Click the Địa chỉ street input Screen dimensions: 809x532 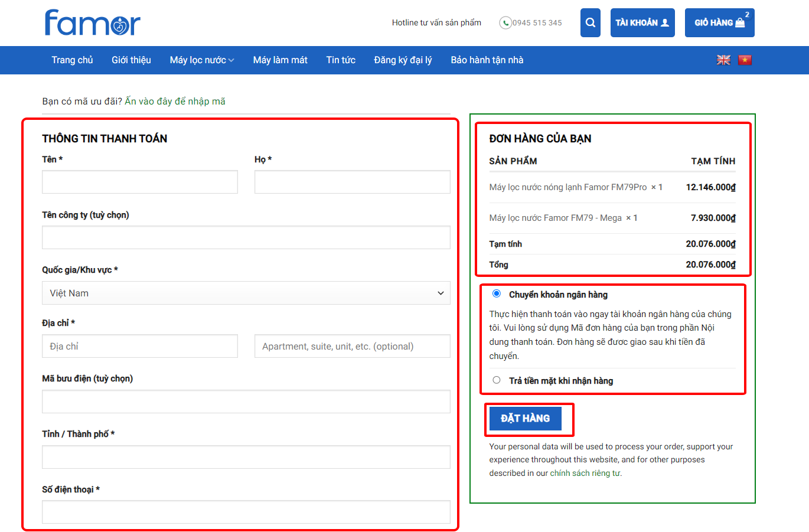pyautogui.click(x=140, y=346)
